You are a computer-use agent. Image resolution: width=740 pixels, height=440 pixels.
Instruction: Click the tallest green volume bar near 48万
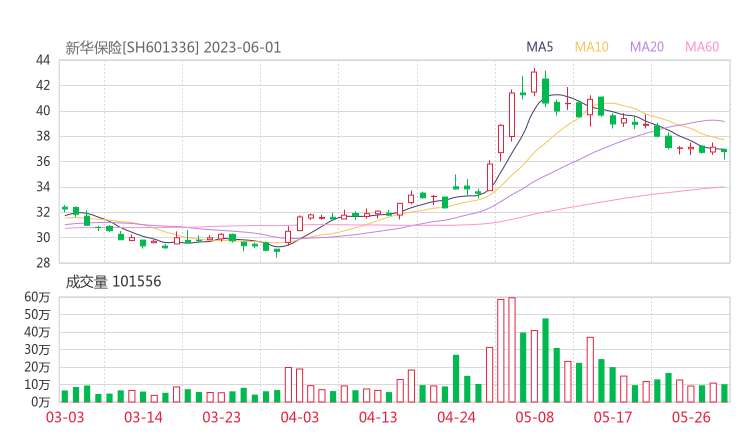tap(546, 360)
